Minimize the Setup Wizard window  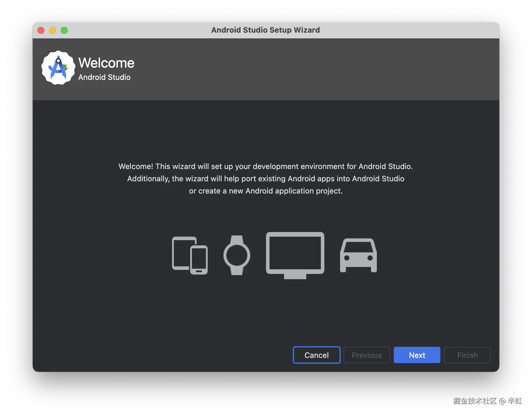tap(52, 30)
